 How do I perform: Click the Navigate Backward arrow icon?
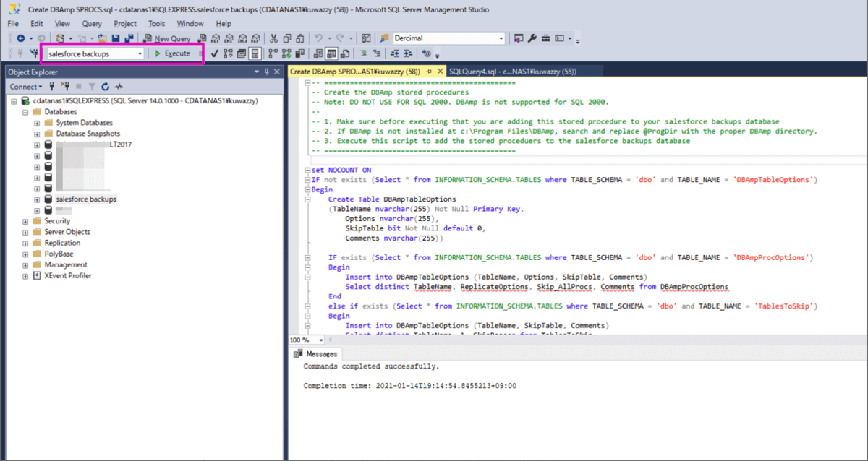point(20,38)
